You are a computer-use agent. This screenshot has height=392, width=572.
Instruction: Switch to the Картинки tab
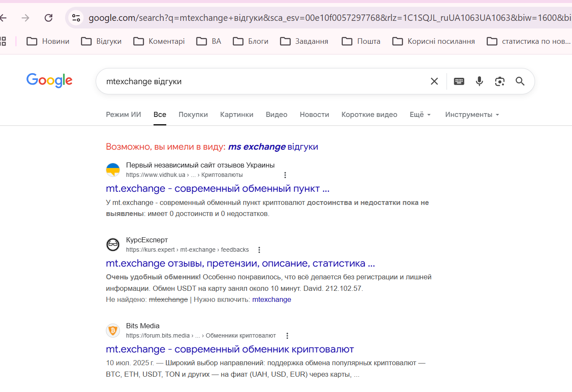[237, 114]
